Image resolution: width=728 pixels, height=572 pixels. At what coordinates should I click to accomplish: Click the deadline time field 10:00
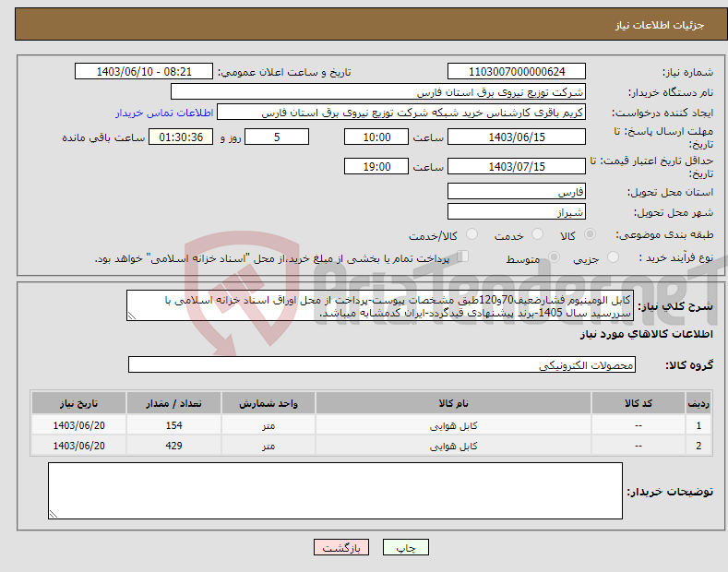376,137
